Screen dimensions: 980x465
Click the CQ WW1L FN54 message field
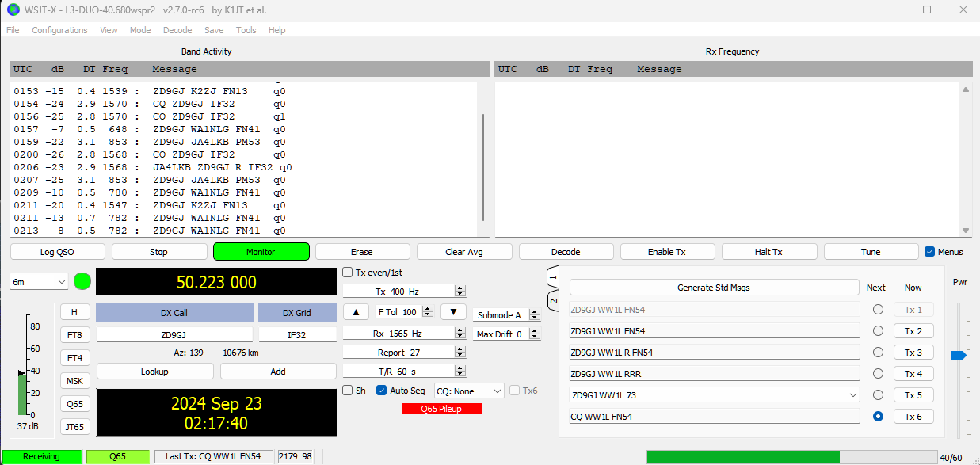coord(714,416)
